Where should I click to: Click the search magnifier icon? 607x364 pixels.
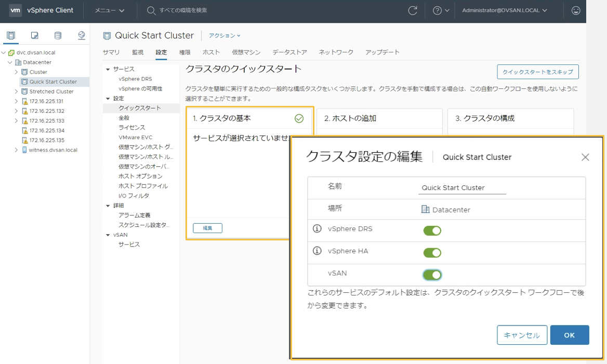pos(151,10)
